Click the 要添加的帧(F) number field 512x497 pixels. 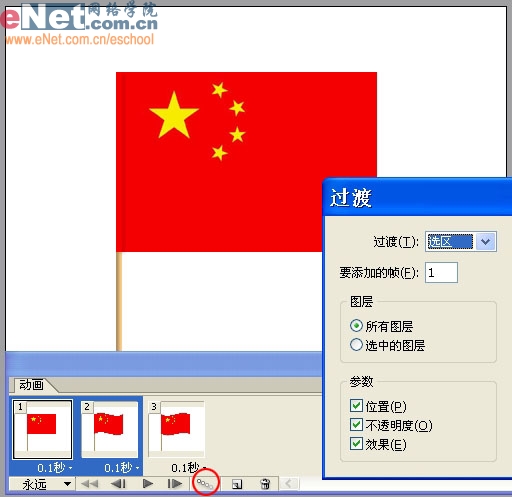click(x=441, y=273)
